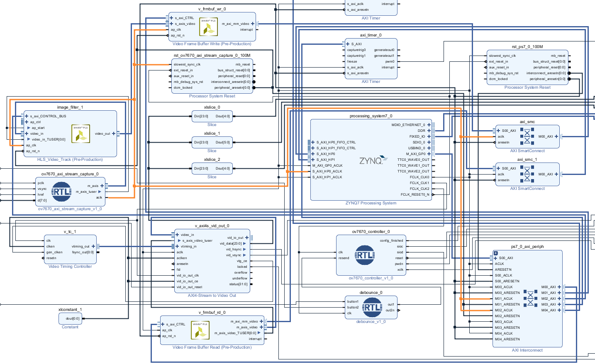The width and height of the screenshot is (595, 364).
Task: Click the Video Timing Controller label
Action: 70,267
